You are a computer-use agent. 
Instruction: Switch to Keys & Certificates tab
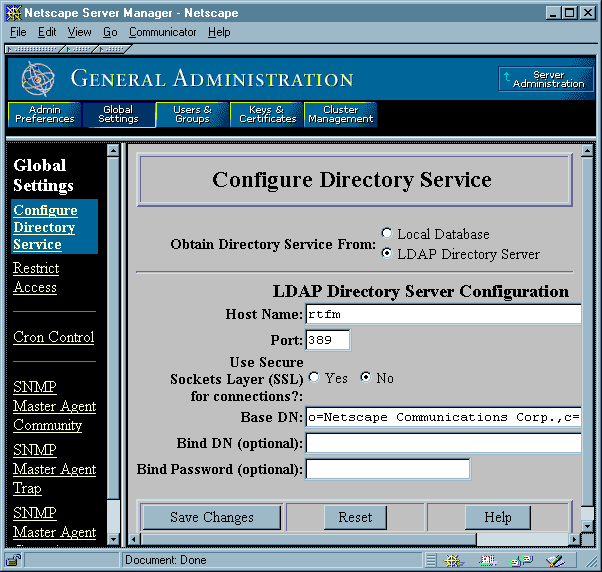click(x=267, y=114)
